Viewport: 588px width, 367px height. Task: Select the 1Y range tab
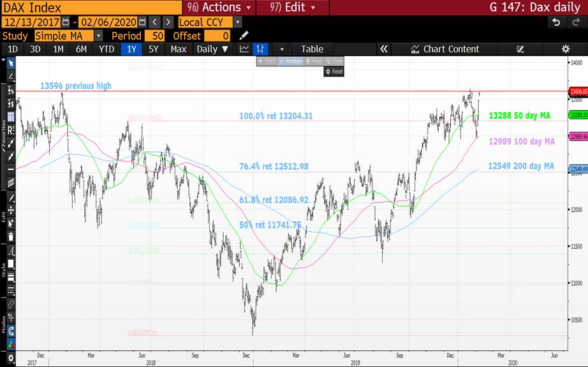click(131, 49)
